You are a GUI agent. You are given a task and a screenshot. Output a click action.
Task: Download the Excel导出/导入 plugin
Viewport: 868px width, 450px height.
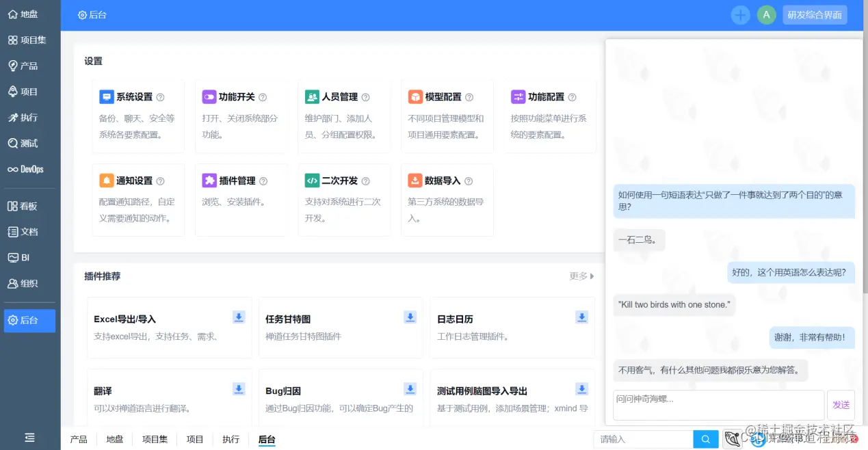(239, 317)
